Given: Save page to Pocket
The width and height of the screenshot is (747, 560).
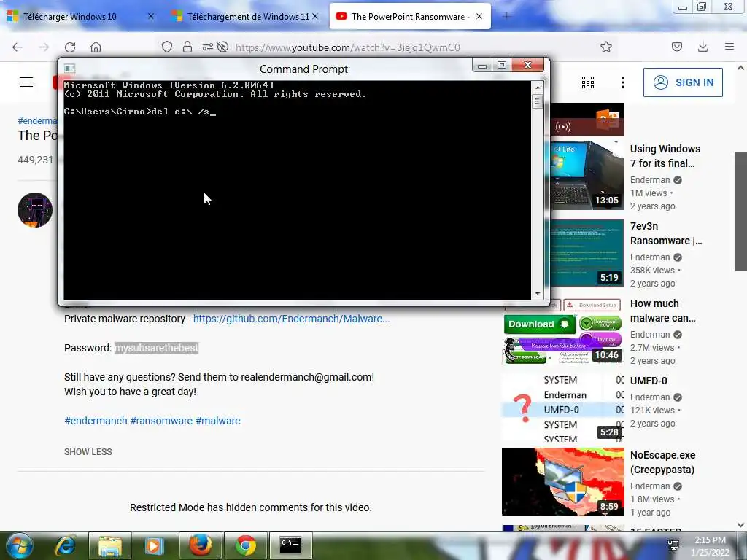Looking at the screenshot, I should pos(676,47).
